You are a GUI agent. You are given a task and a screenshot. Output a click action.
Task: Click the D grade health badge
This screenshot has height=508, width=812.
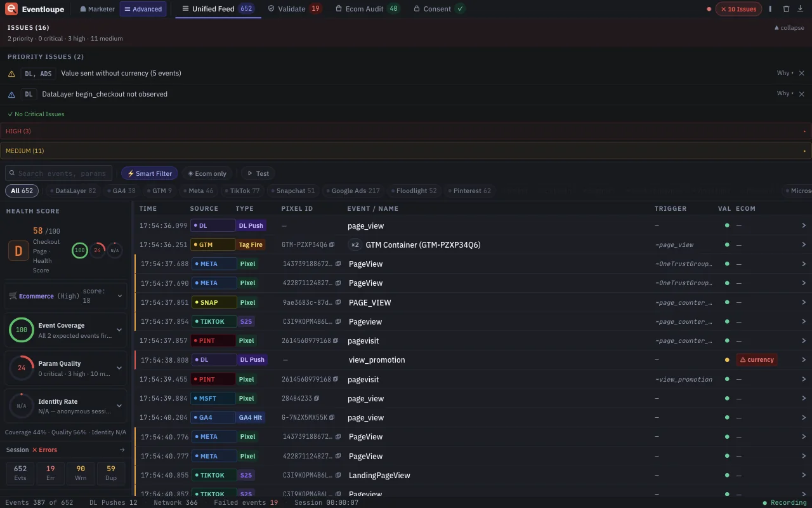(x=18, y=251)
